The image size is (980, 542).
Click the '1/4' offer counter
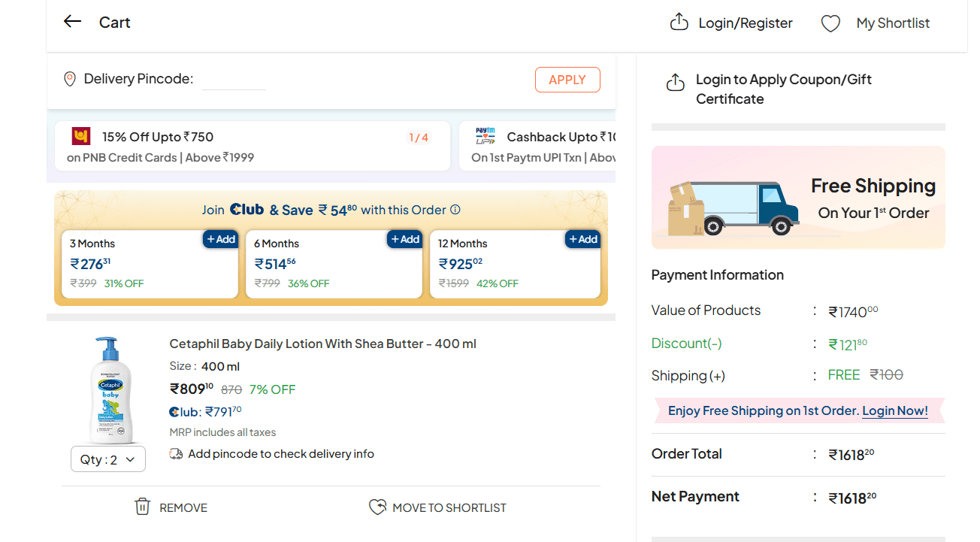pyautogui.click(x=419, y=138)
